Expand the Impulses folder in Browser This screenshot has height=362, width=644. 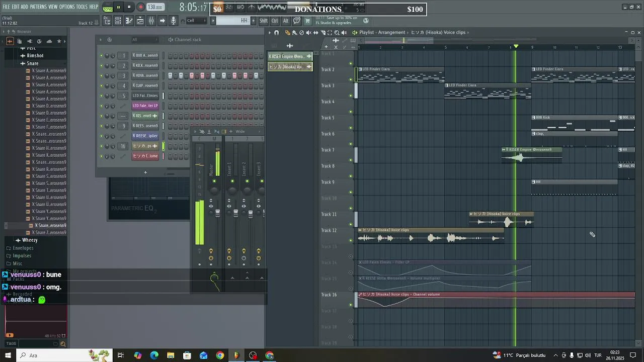(x=19, y=256)
